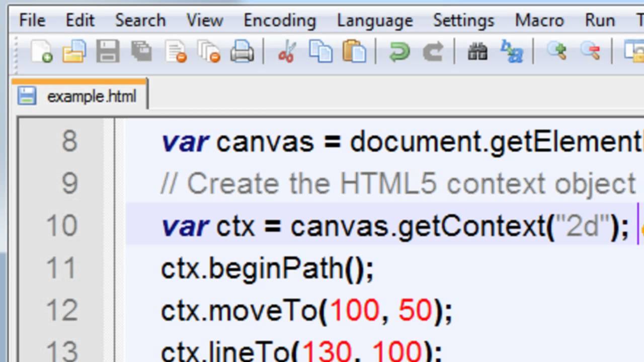Image resolution: width=644 pixels, height=362 pixels.
Task: Zoom in with the magnifier plus icon
Action: pos(557,51)
